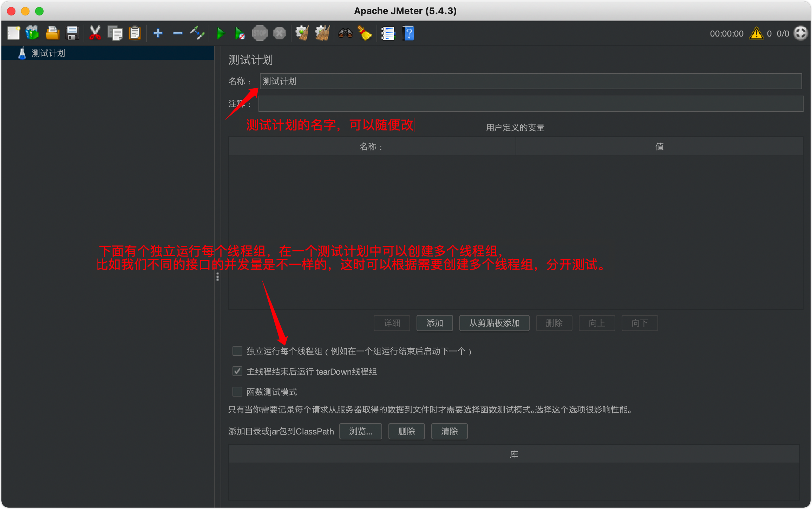Click the Cut scissors icon
Viewport: 812px width, 509px height.
pyautogui.click(x=95, y=33)
